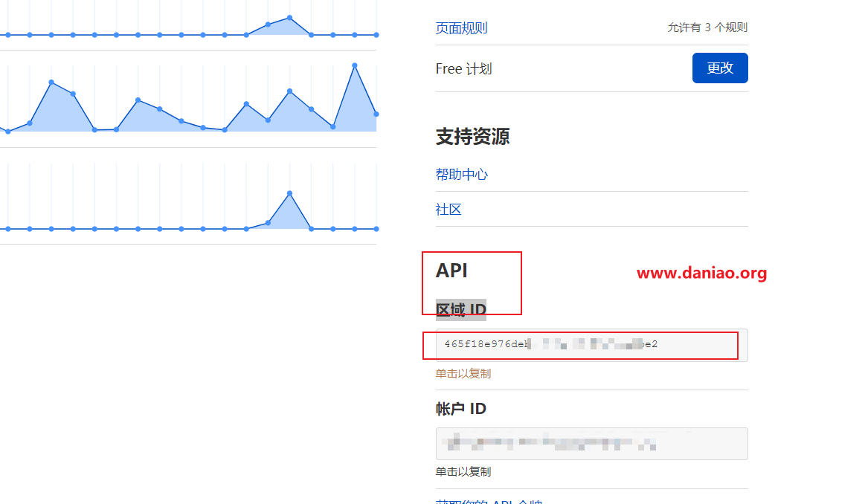865x504 pixels.
Task: Click the 区域 ID value field
Action: tap(591, 345)
